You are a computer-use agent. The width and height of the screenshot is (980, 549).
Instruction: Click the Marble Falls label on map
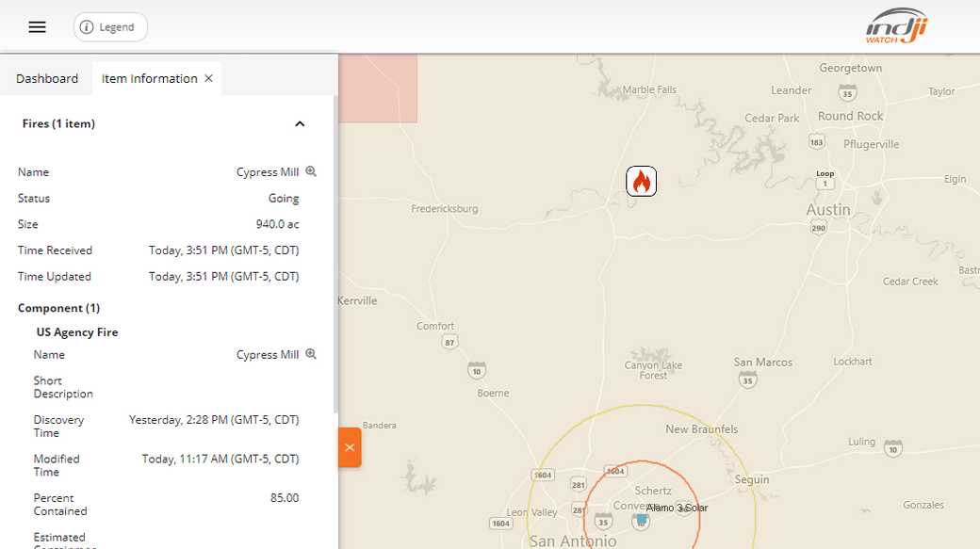click(649, 89)
